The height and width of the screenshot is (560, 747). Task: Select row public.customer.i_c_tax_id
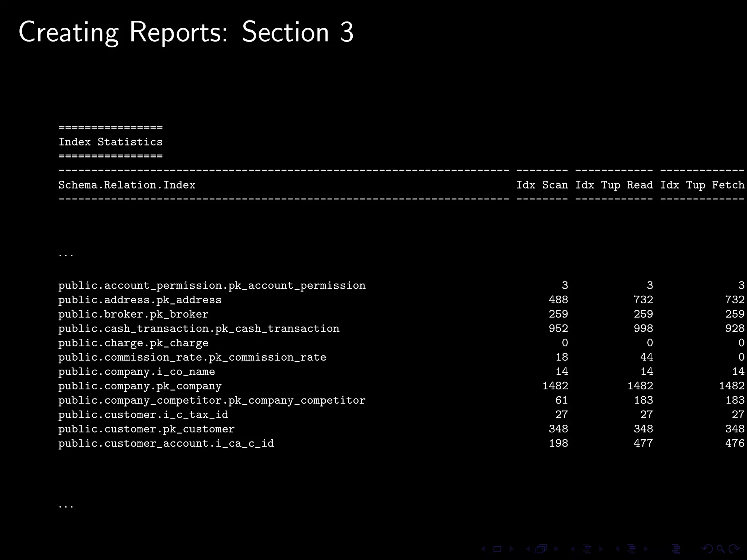(401, 415)
